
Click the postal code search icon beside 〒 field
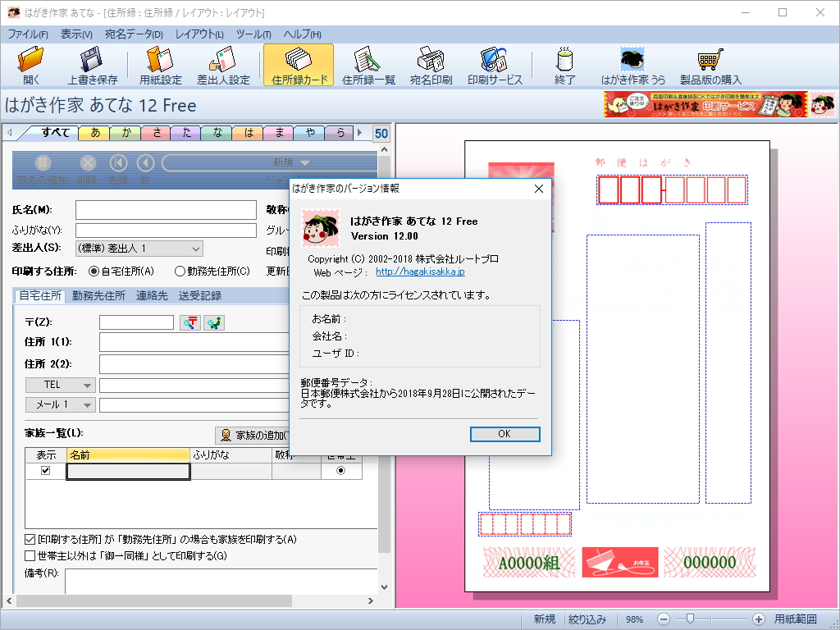point(191,322)
